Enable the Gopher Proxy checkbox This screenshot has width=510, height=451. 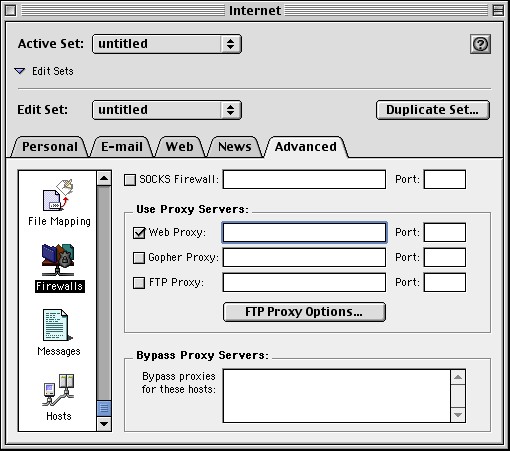(x=139, y=258)
